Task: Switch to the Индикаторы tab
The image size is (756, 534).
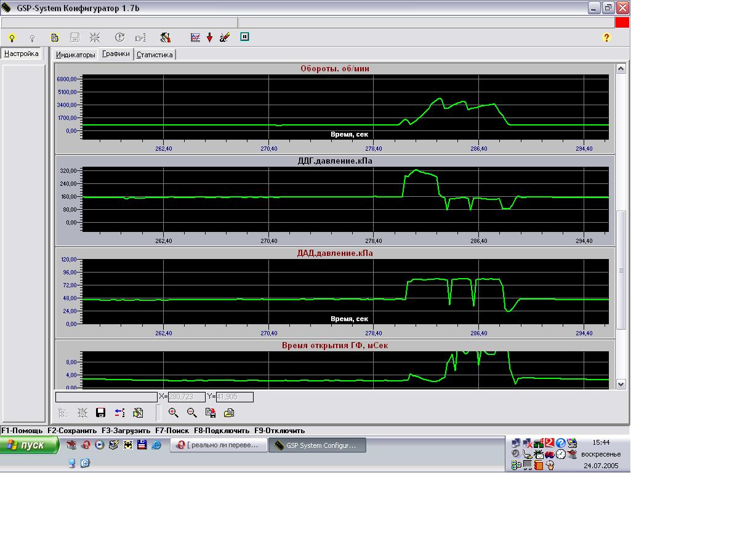Action: [76, 55]
